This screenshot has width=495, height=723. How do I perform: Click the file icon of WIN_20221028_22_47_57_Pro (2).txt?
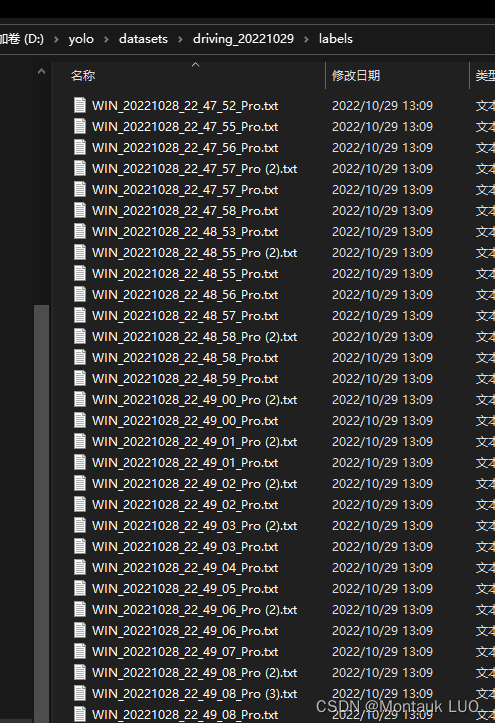(x=80, y=168)
